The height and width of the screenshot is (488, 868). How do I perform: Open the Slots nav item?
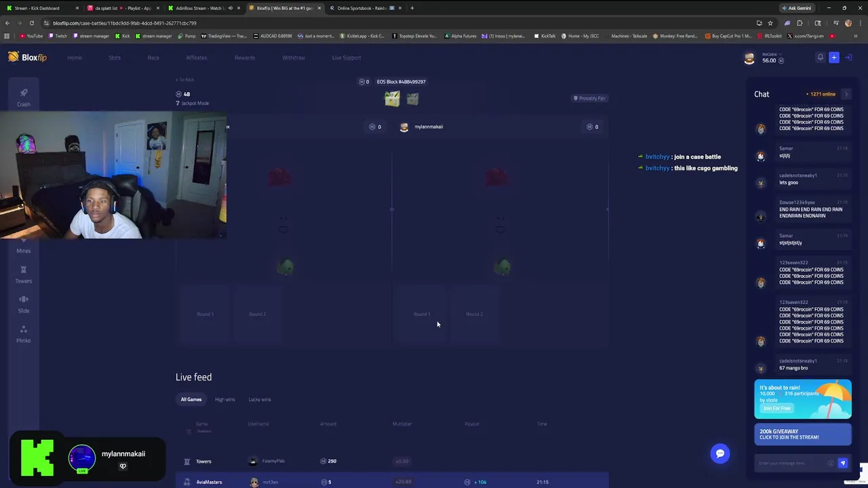(115, 58)
